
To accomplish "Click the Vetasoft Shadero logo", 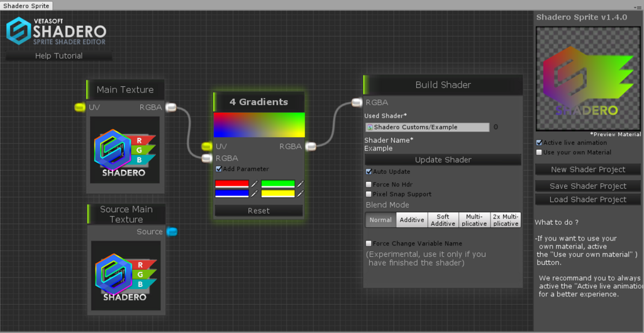I will tap(56, 31).
